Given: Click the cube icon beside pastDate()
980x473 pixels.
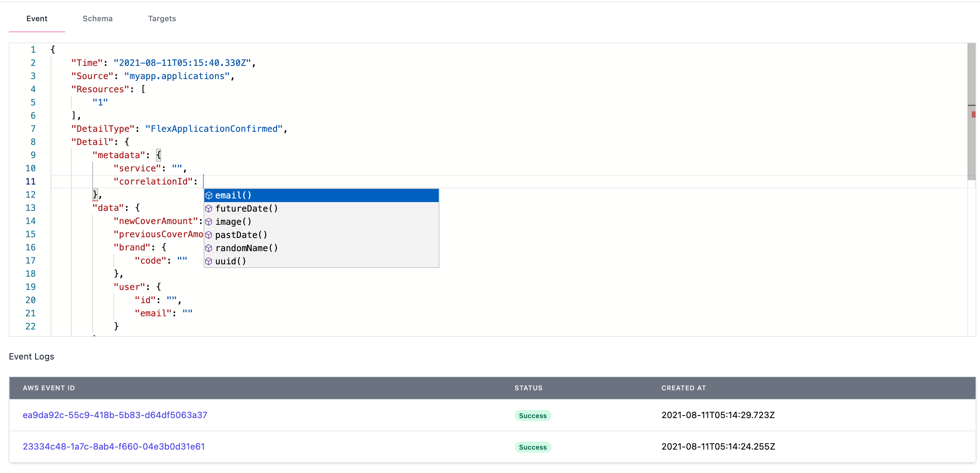Looking at the screenshot, I should point(208,235).
